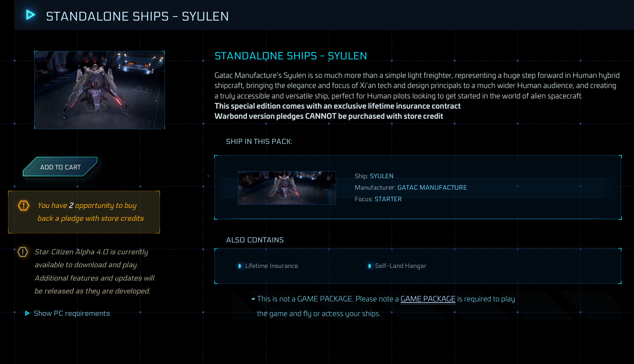Click the top banner title Standalone Ships - Syulen
634x364 pixels.
[137, 16]
